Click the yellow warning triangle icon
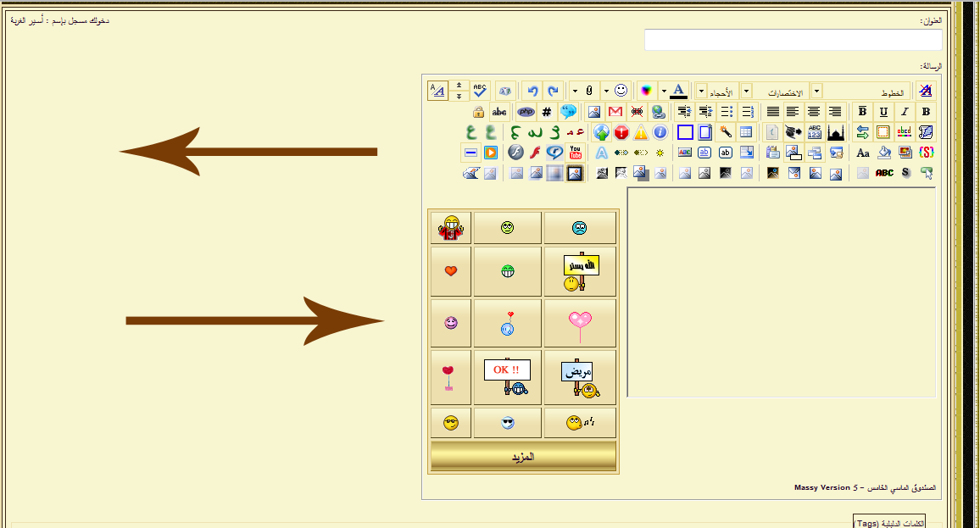This screenshot has height=528, width=980. tap(641, 132)
